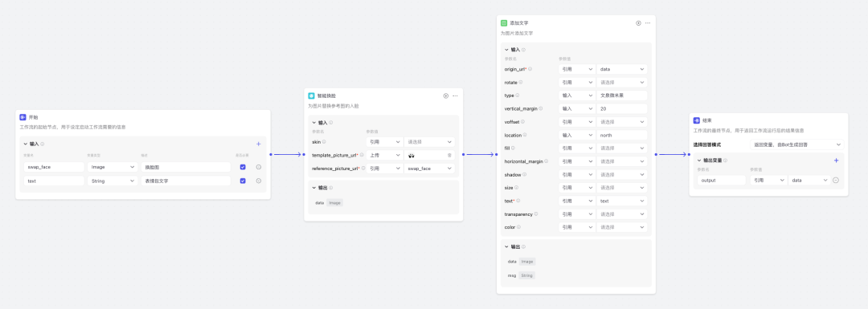Click the 开始 start node icon
Image resolution: width=868 pixels, height=309 pixels.
(23, 117)
